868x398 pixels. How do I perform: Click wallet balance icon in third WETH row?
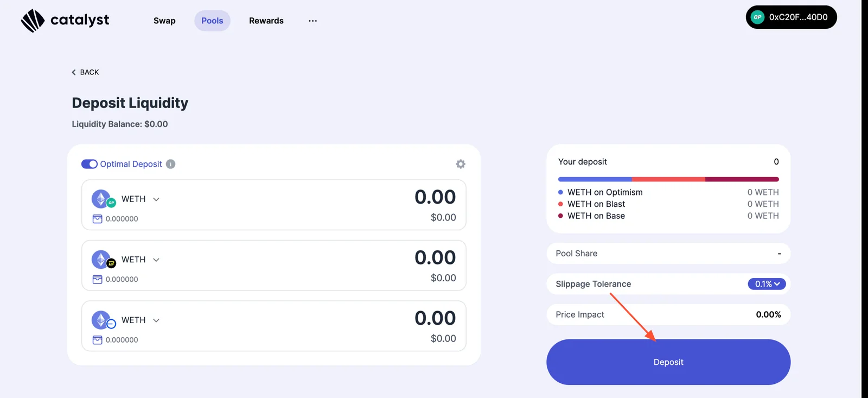98,340
